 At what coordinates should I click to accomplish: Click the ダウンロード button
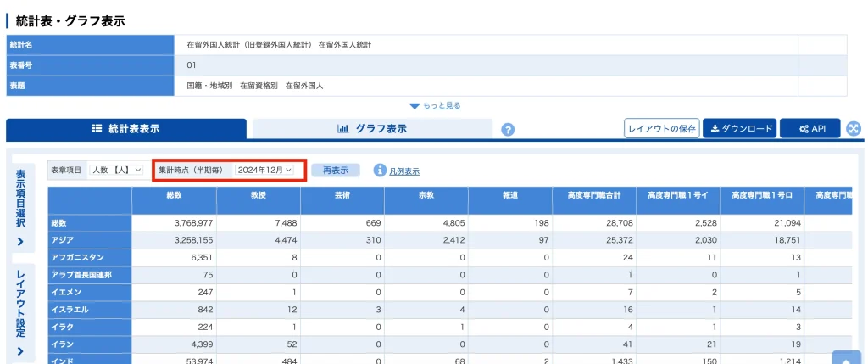coord(740,129)
